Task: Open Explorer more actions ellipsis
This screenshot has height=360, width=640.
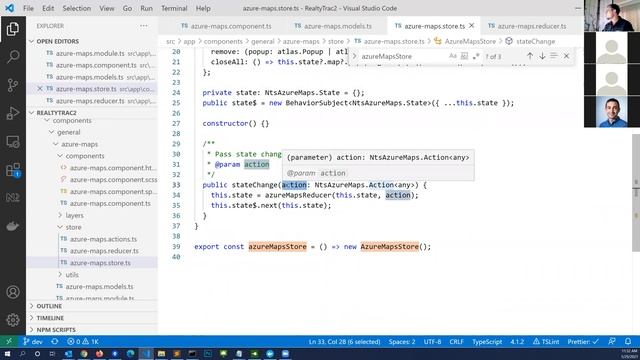Action: [144, 26]
